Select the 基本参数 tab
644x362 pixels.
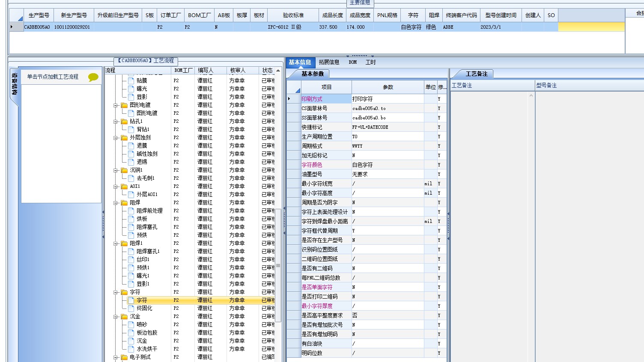(313, 74)
